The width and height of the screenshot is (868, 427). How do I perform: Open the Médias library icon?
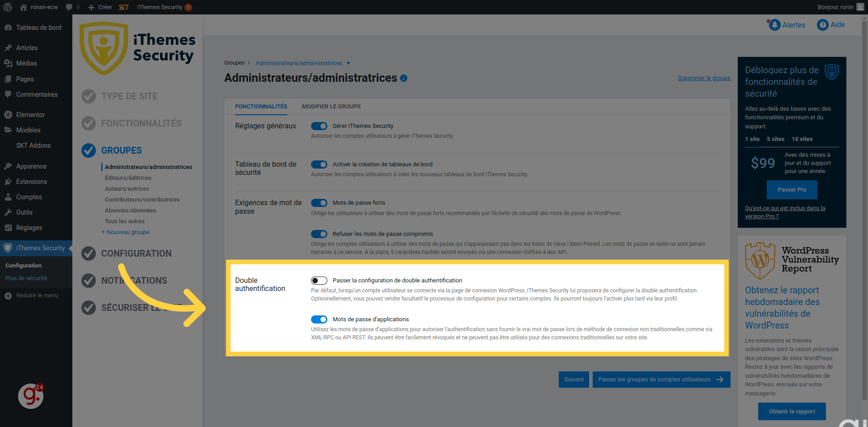(x=8, y=63)
